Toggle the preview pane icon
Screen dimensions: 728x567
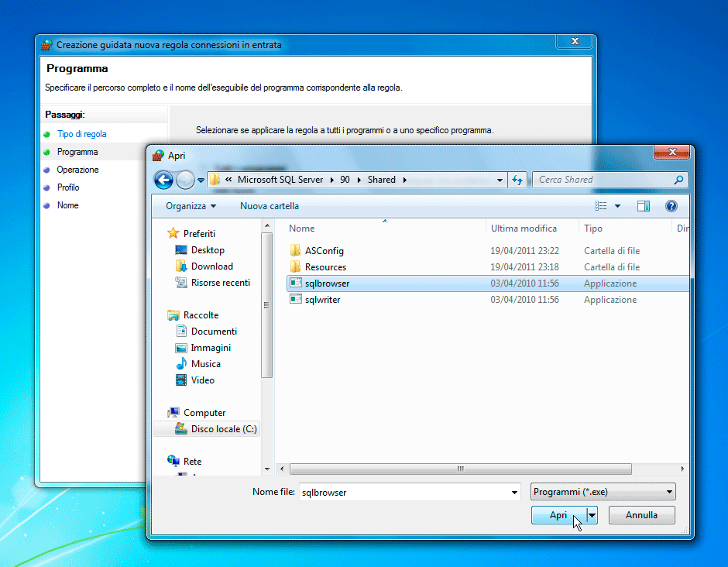(644, 206)
